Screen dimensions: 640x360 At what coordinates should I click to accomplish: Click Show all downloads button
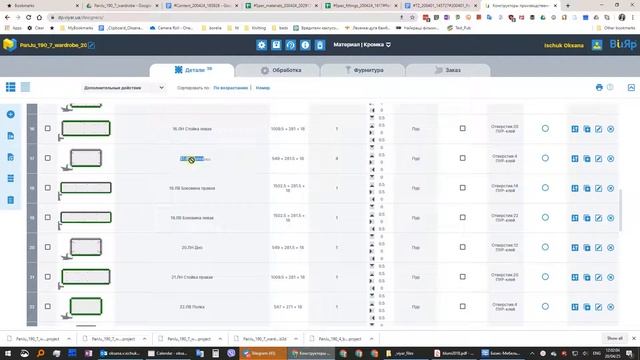615,338
